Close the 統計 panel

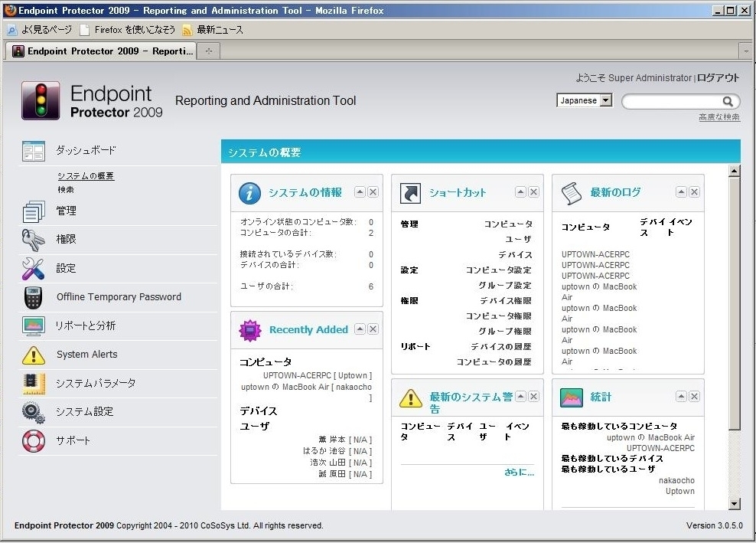[694, 397]
